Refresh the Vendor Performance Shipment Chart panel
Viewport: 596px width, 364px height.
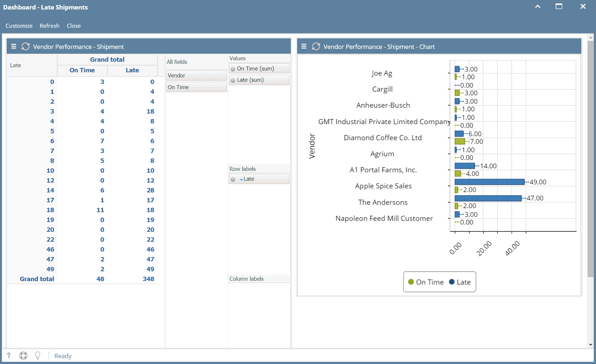[x=316, y=46]
